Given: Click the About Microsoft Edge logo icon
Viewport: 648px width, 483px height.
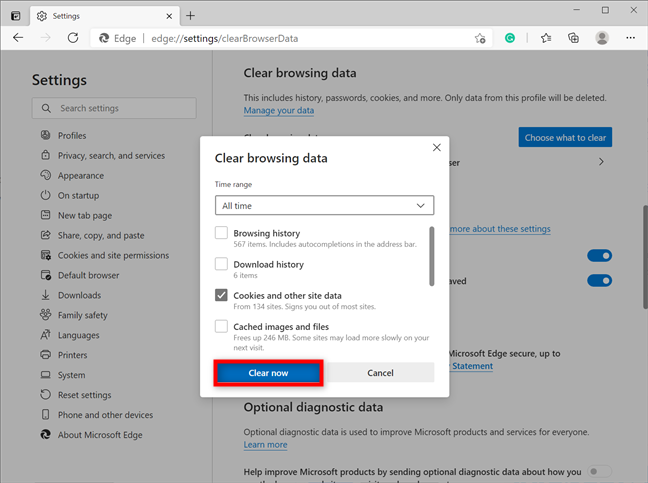Looking at the screenshot, I should pyautogui.click(x=45, y=434).
